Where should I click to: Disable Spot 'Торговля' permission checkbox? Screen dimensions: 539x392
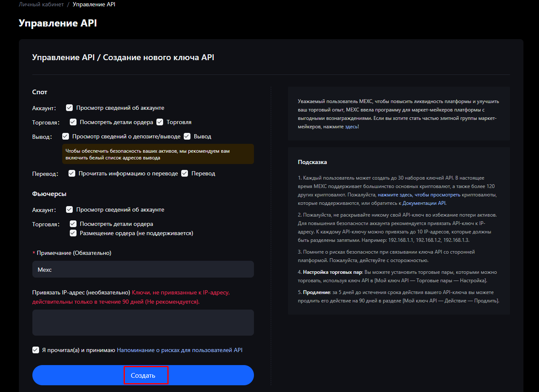point(160,122)
